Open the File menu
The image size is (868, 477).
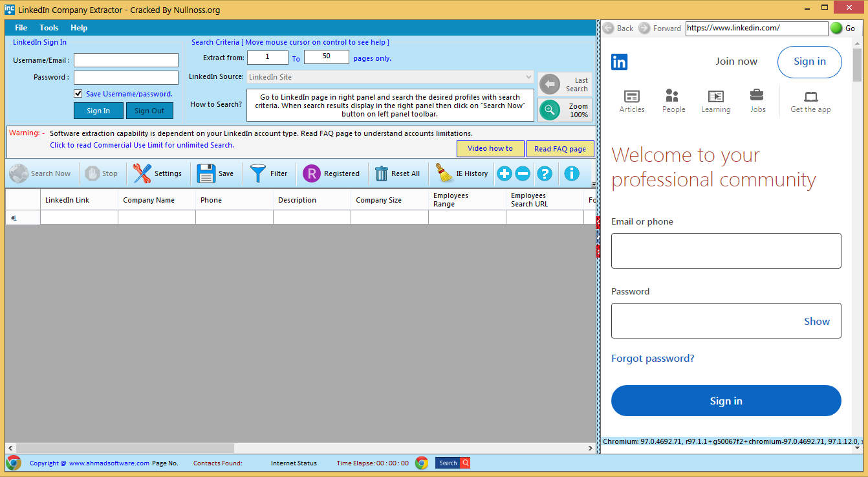[21, 28]
